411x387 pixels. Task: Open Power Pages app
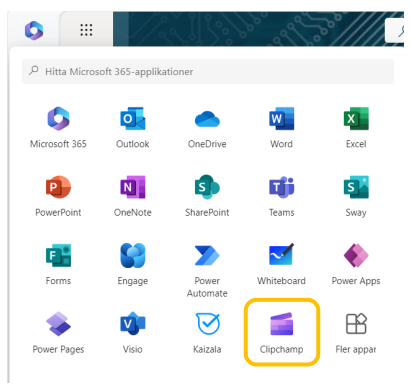(58, 333)
